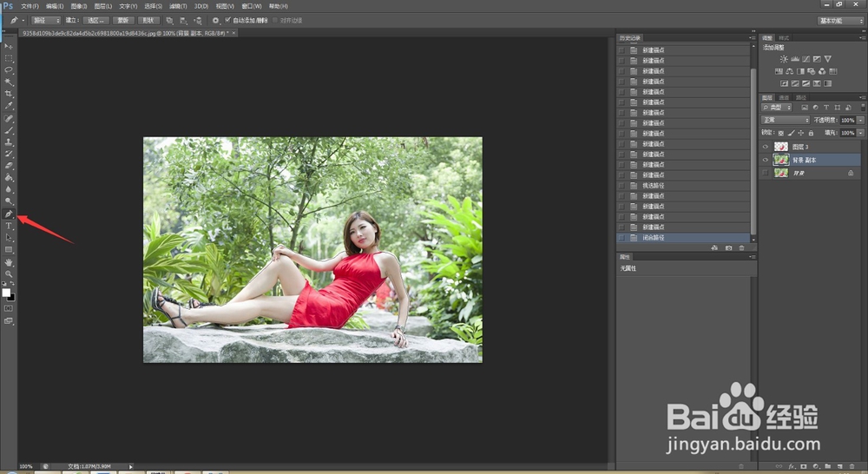Viewport: 868px width, 474px height.
Task: Open pen tool mode dropdown (路径)
Action: [x=46, y=21]
